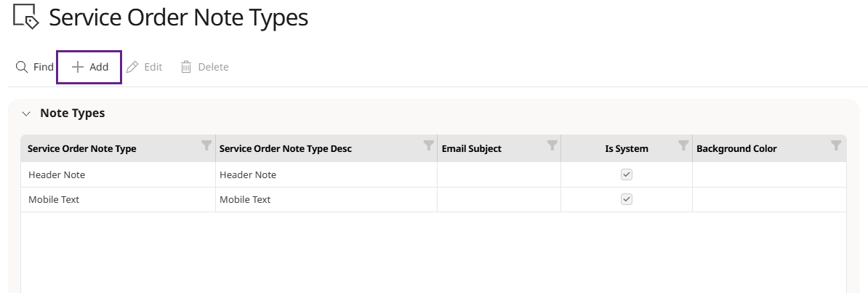Open the Background Color column filter
The width and height of the screenshot is (868, 293).
[837, 145]
